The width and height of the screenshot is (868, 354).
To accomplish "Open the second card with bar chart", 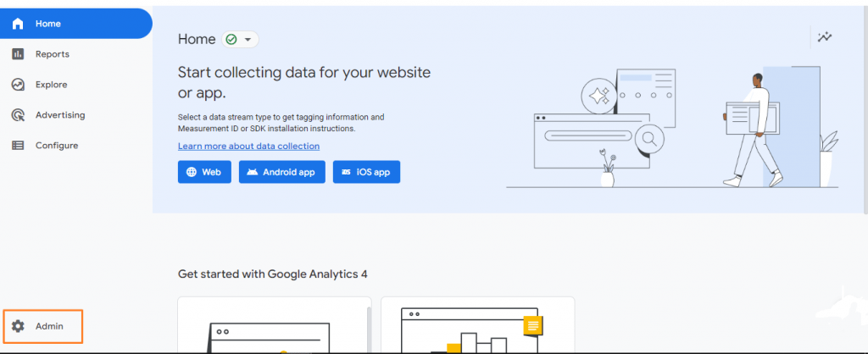I will [477, 326].
